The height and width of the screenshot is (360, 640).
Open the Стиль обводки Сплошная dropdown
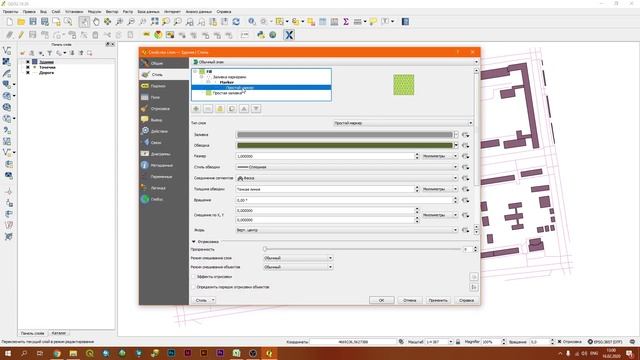(347, 167)
